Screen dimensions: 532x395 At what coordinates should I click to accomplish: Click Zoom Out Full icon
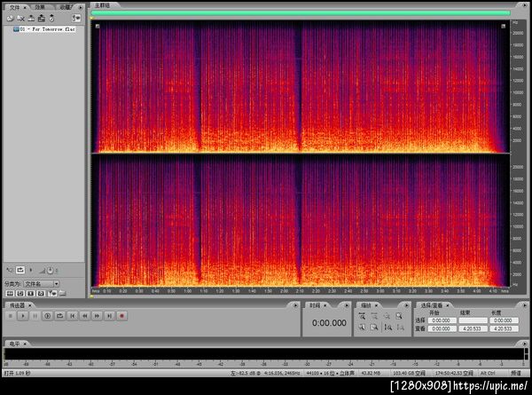point(387,317)
